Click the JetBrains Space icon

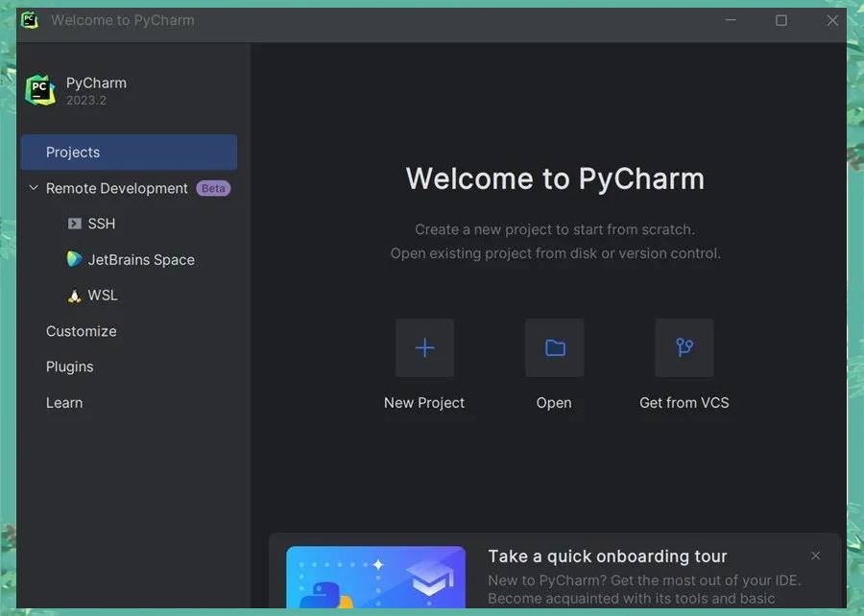click(x=74, y=259)
